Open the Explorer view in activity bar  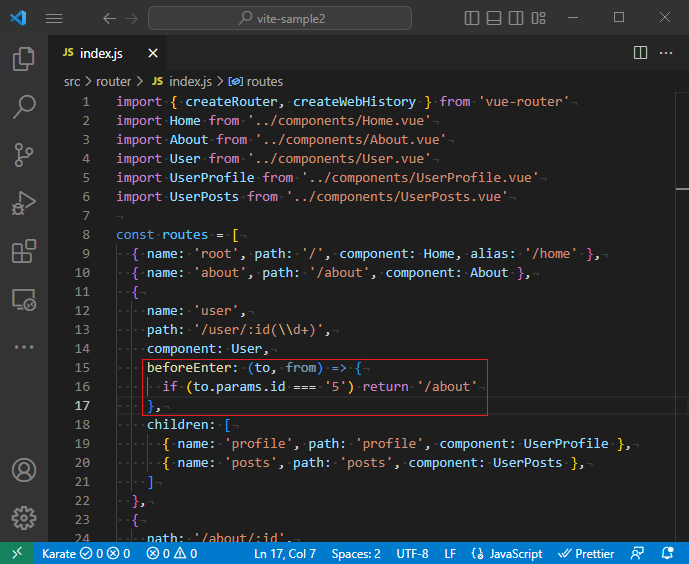click(24, 59)
